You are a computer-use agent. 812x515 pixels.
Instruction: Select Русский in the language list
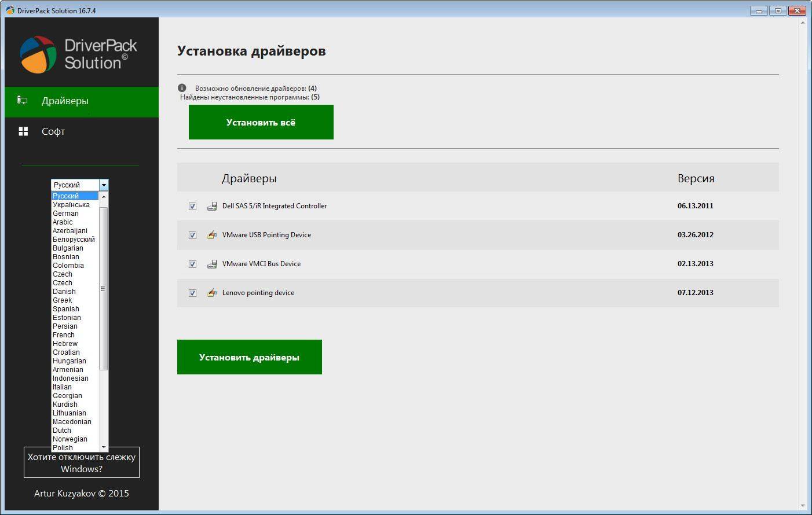tap(75, 196)
